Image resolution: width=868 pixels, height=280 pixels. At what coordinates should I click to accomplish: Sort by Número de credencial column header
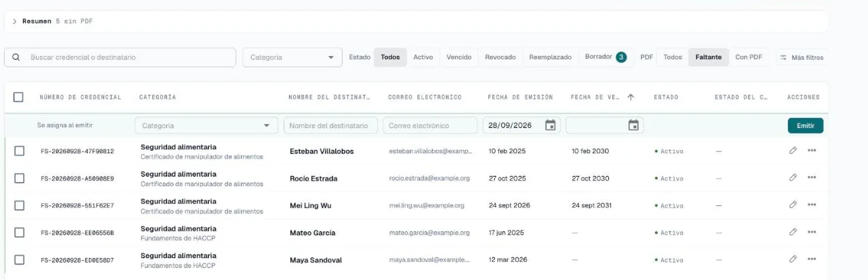[x=80, y=97]
